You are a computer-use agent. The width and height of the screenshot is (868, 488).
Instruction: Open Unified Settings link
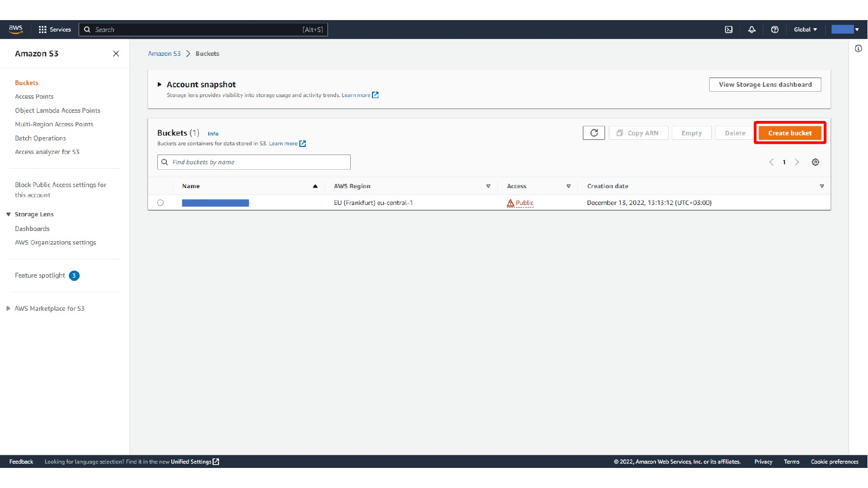pos(195,462)
